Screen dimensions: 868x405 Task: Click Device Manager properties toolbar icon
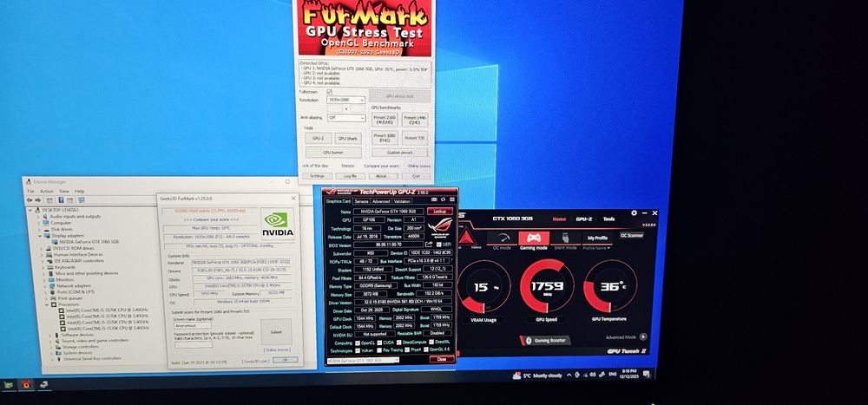(x=49, y=200)
